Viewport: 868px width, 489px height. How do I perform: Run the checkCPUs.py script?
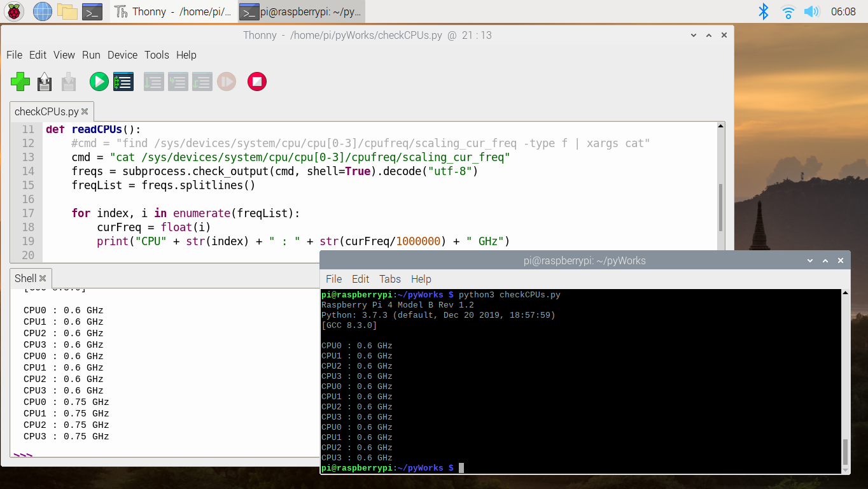click(x=99, y=81)
